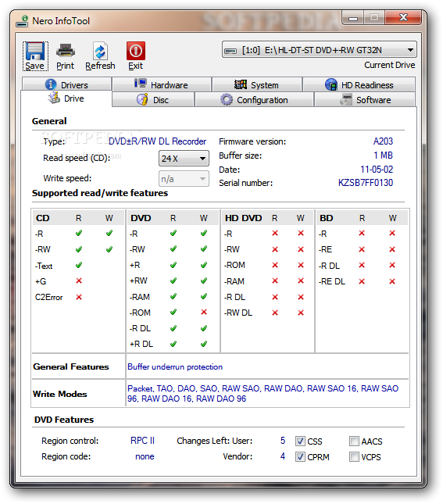Click the Region code value none

pyautogui.click(x=145, y=456)
